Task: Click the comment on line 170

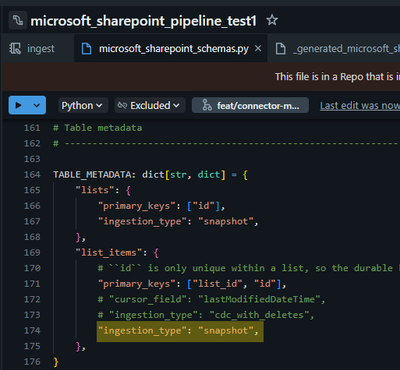Action: (248, 268)
